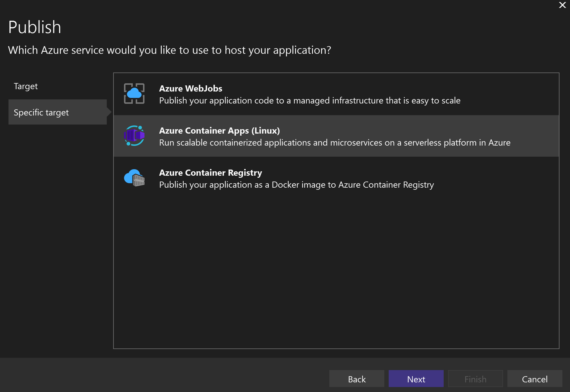Viewport: 570px width, 392px height.
Task: Click the Azure Container Apps icon
Action: pos(134,136)
